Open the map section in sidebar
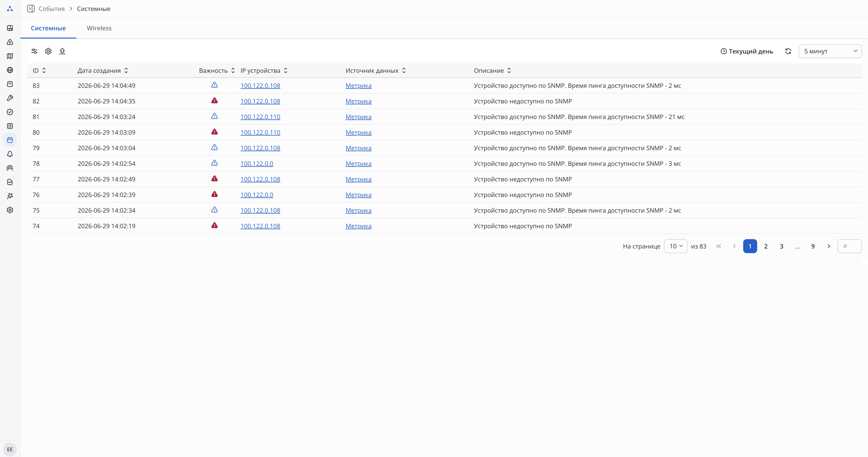Image resolution: width=868 pixels, height=457 pixels. 10,56
